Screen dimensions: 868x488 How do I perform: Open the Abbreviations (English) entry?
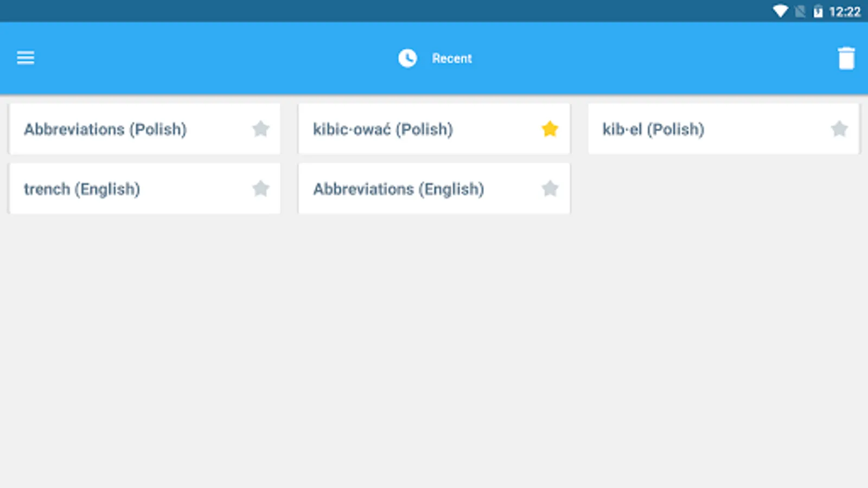pos(398,189)
